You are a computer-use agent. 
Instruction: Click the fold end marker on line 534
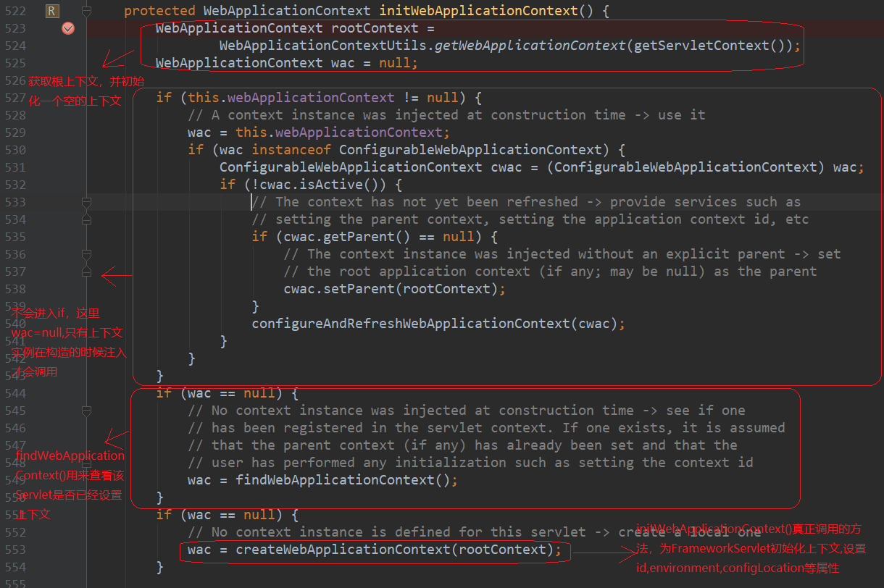coord(87,219)
